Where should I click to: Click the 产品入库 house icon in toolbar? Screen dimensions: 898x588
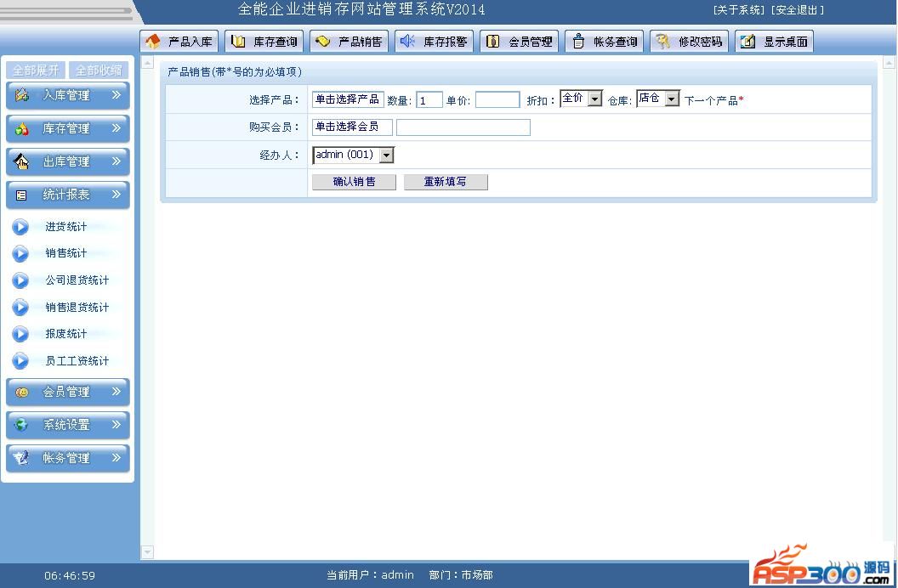[153, 41]
